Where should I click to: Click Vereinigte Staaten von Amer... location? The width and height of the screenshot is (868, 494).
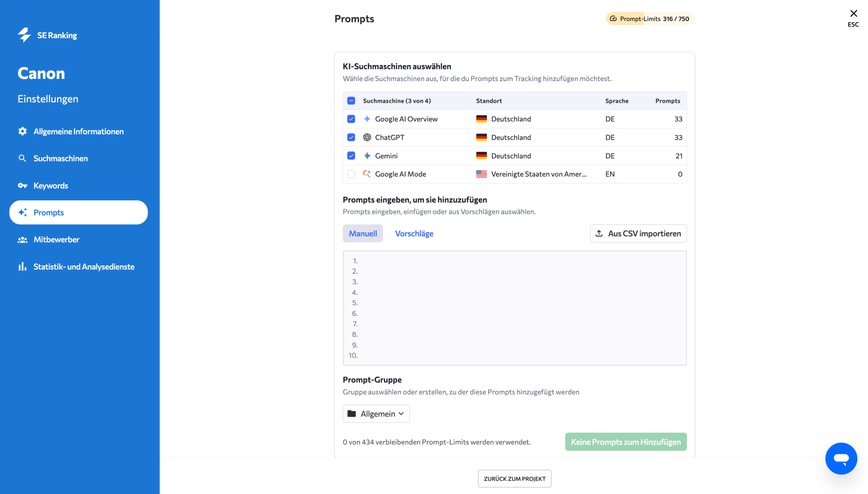539,174
